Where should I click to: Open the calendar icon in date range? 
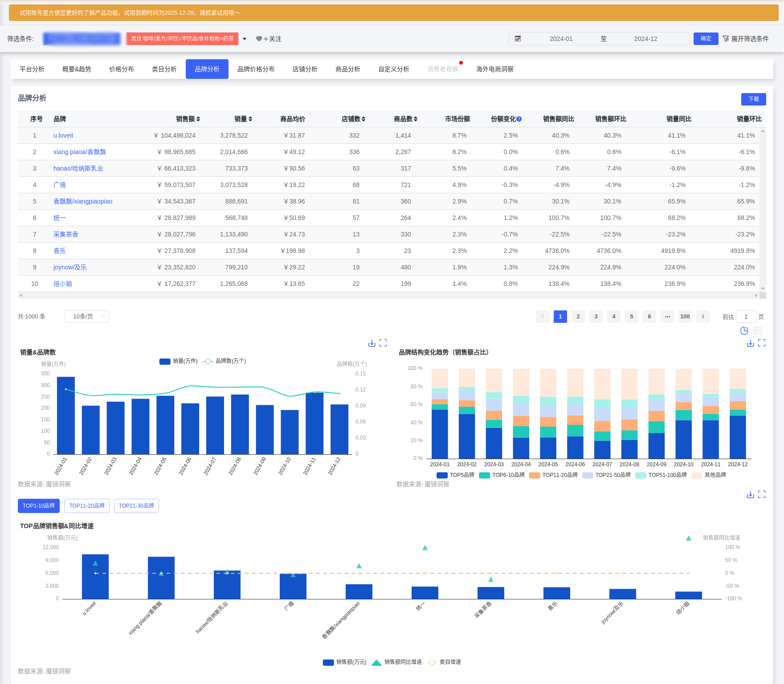(518, 39)
